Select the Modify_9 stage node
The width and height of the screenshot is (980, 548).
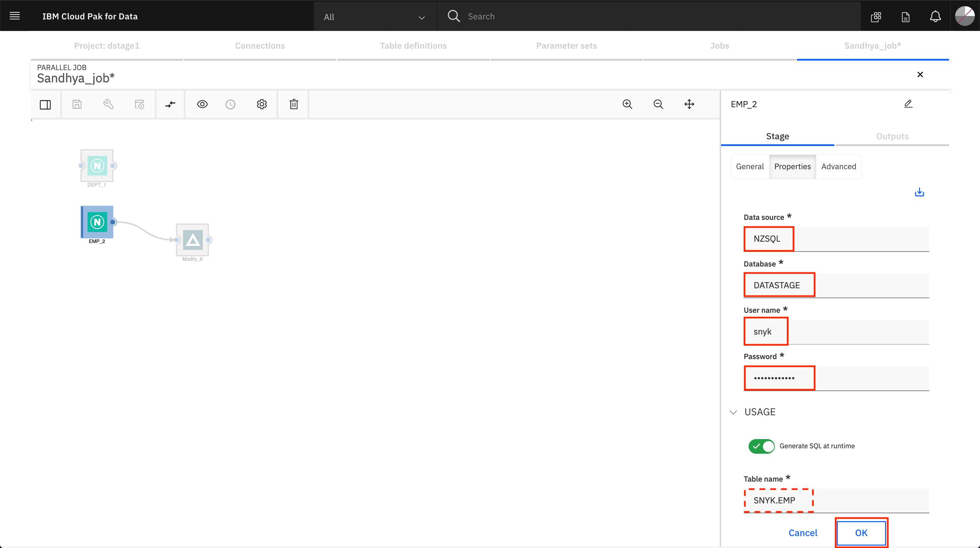pyautogui.click(x=193, y=240)
